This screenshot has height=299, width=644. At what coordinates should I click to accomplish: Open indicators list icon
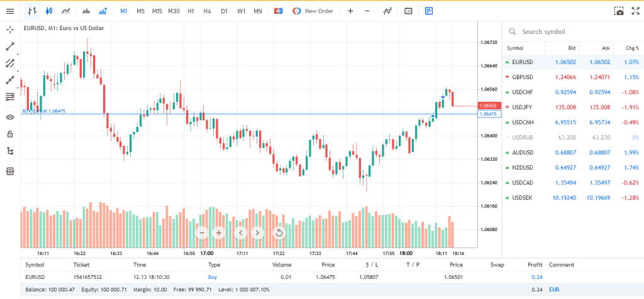click(x=387, y=11)
